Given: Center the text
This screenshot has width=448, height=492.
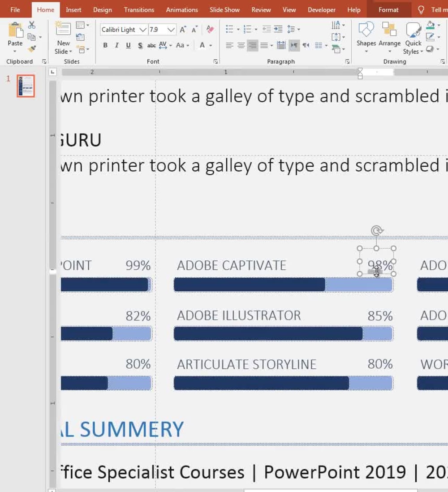Looking at the screenshot, I should tap(241, 46).
